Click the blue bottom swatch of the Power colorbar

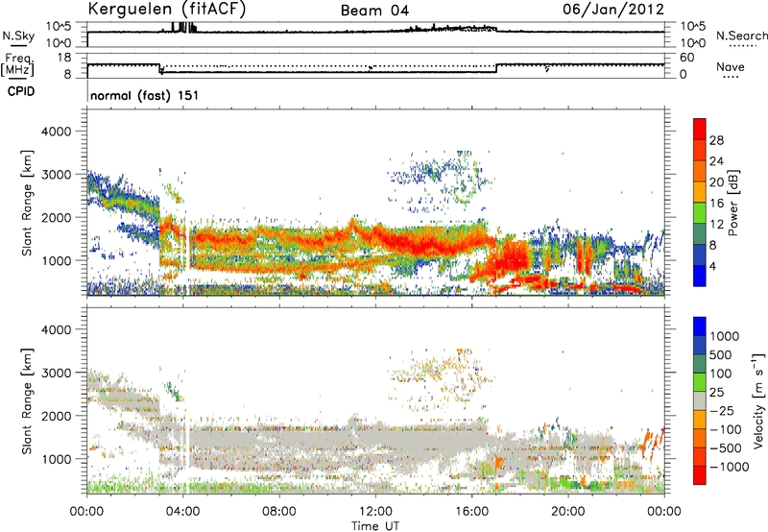click(x=700, y=276)
